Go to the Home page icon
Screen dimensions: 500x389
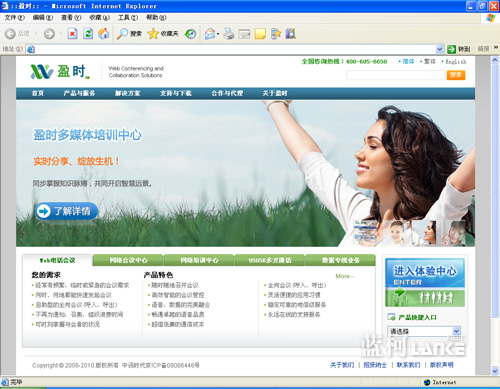tap(104, 33)
